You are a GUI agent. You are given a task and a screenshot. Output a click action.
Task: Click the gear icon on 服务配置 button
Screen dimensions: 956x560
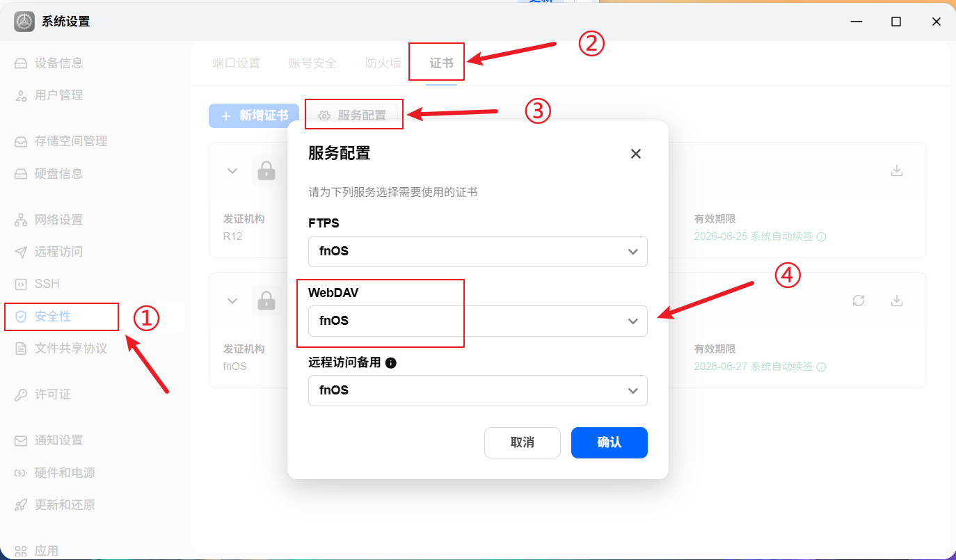[x=324, y=115]
